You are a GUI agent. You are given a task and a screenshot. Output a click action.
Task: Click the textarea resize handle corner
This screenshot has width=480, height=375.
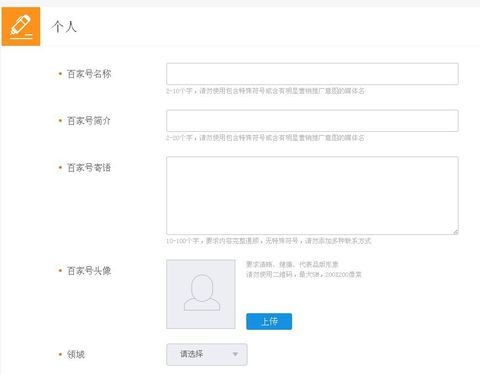coord(456,232)
